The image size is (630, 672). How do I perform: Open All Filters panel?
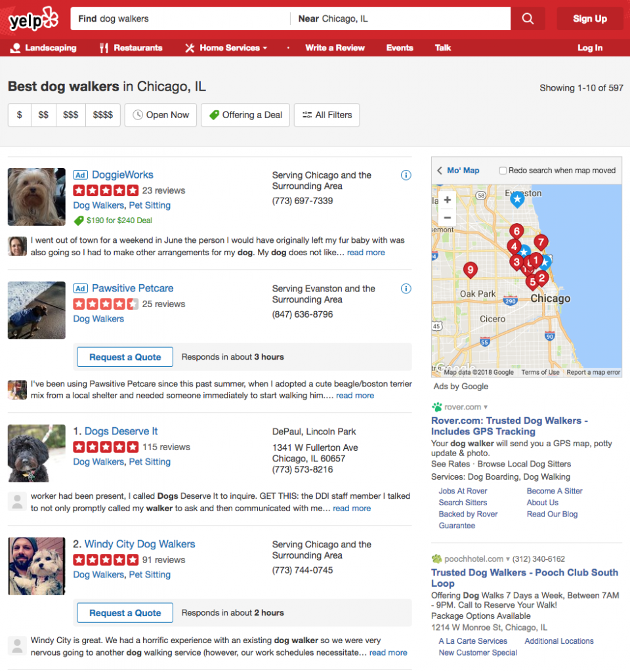pyautogui.click(x=327, y=115)
